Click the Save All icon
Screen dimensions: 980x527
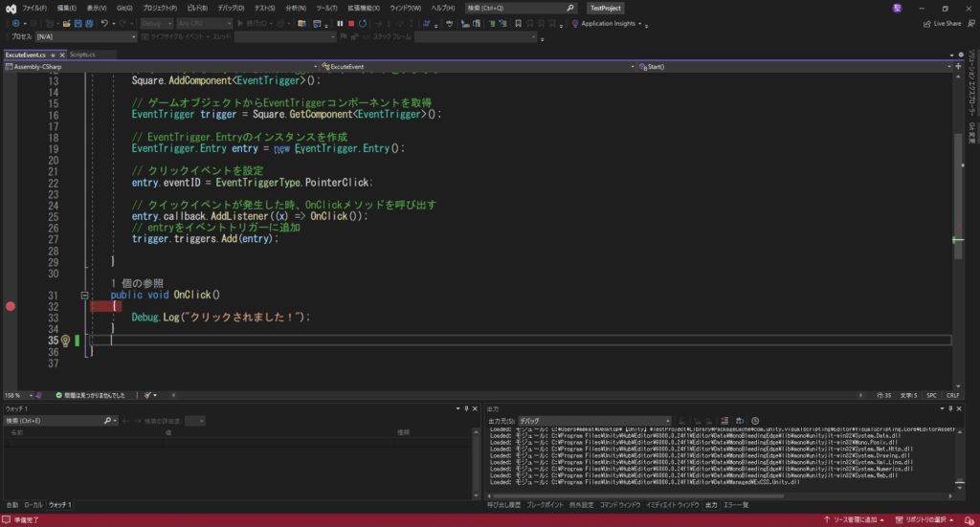point(89,24)
